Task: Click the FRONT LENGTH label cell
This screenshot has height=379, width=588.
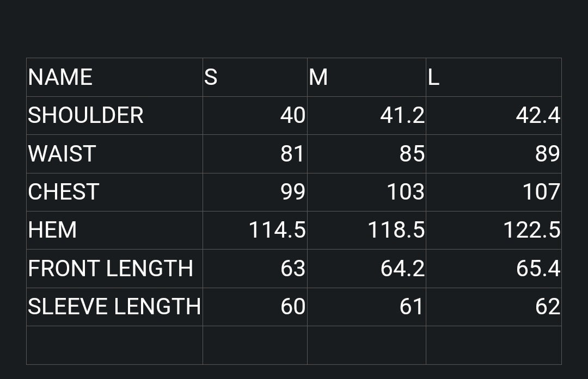Action: (x=114, y=269)
